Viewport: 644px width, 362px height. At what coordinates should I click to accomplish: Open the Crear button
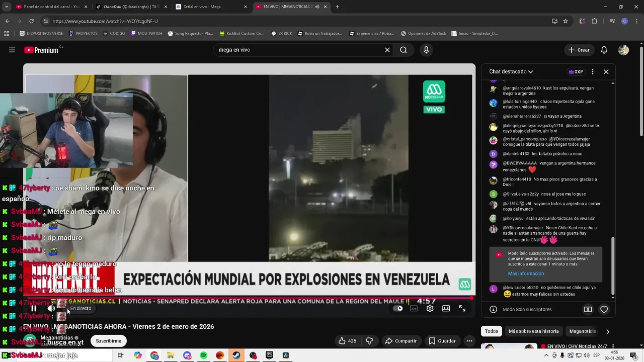pyautogui.click(x=579, y=50)
